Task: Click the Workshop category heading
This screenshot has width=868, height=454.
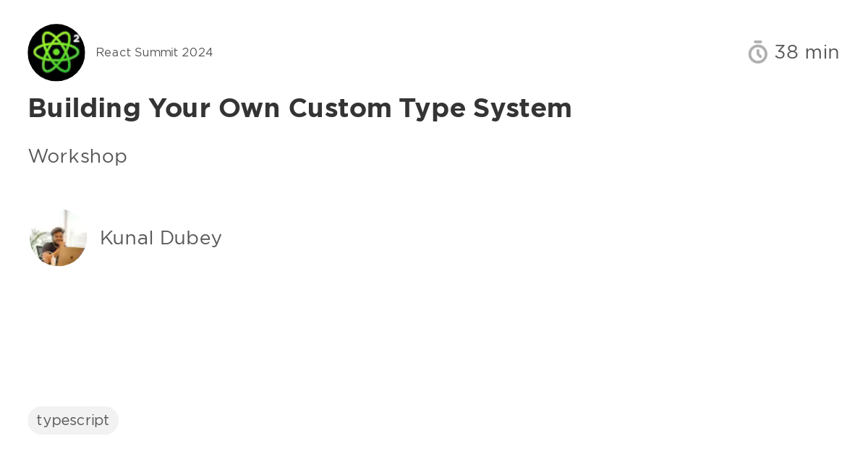Action: (77, 156)
